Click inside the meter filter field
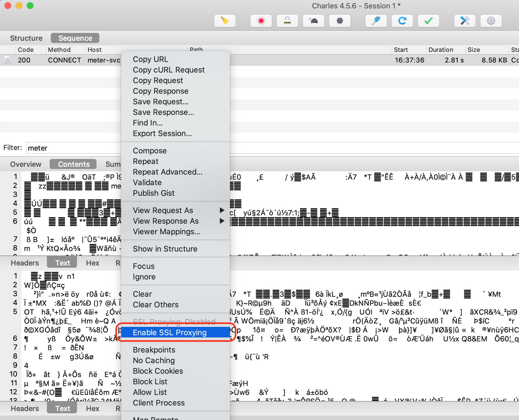This screenshot has height=420, width=519. coord(70,148)
